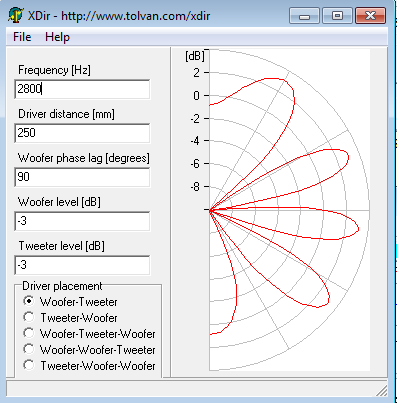Click the Woofer level [dB] label

click(59, 202)
